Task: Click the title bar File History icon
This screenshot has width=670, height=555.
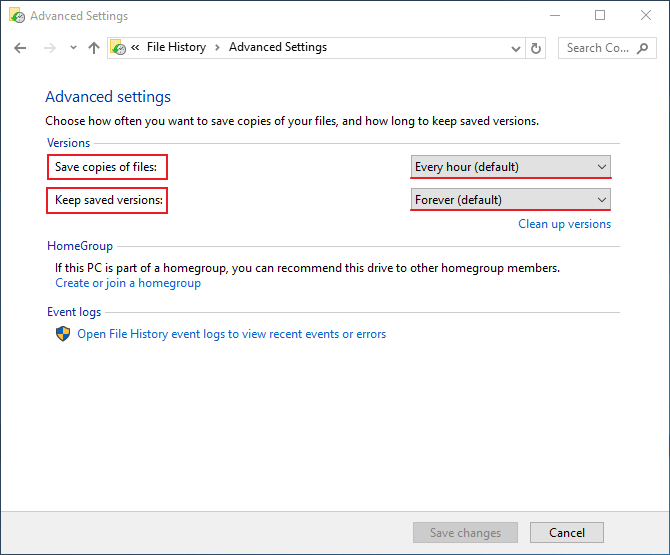Action: (17, 16)
